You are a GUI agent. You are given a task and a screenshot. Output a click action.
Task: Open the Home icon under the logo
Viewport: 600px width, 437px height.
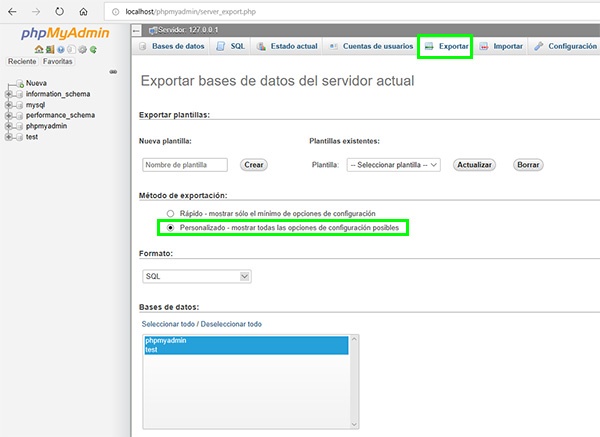pyautogui.click(x=39, y=49)
